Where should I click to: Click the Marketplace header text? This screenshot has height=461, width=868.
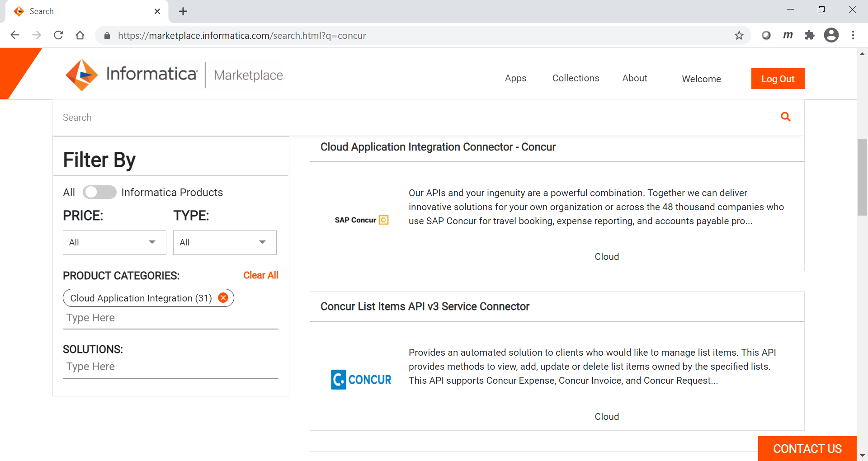point(248,75)
